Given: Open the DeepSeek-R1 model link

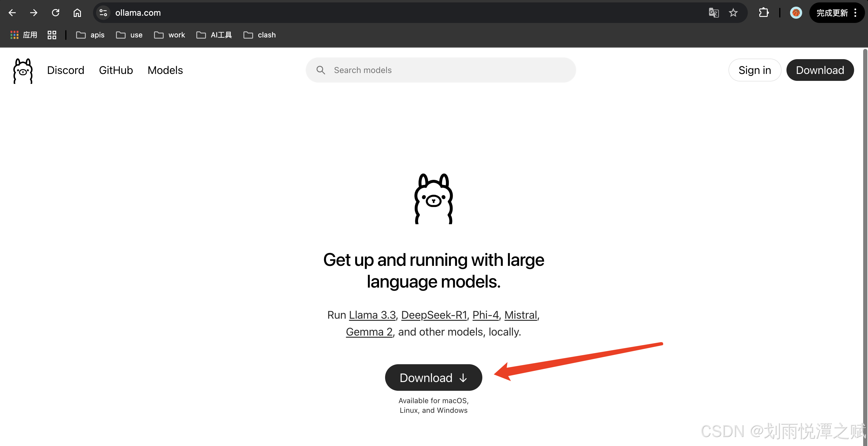Looking at the screenshot, I should [434, 315].
